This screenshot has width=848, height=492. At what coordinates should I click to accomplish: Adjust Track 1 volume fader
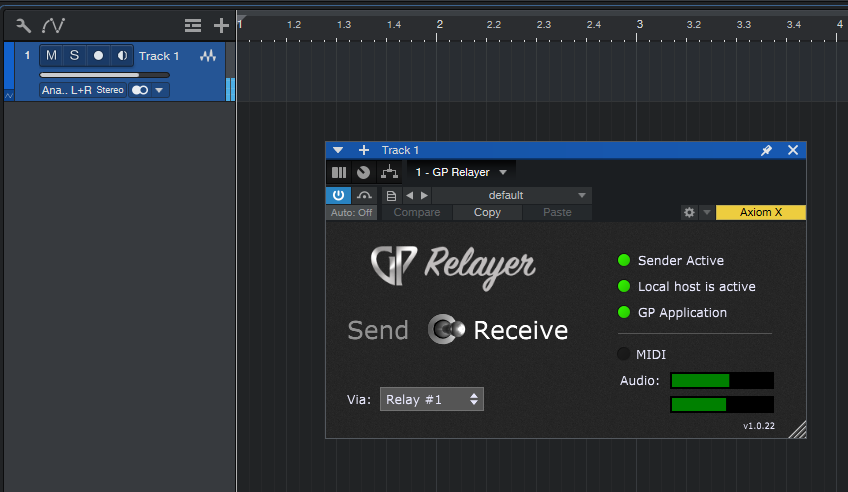tap(104, 75)
